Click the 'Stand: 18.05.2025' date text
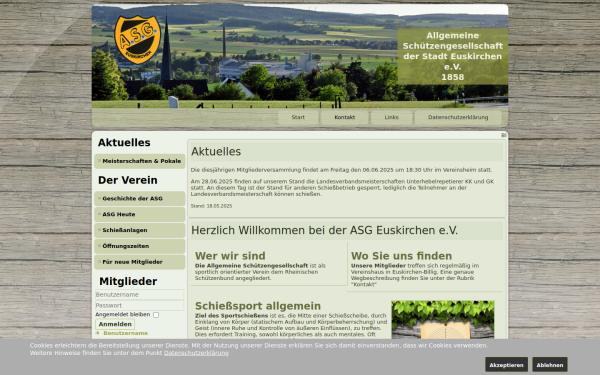Image resolution: width=600 pixels, height=375 pixels. click(211, 206)
